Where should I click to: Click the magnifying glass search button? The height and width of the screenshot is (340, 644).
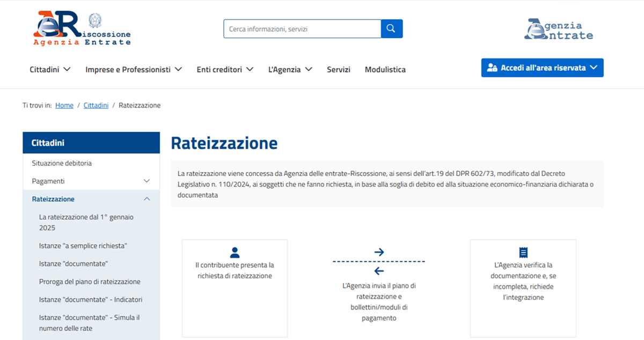click(392, 29)
